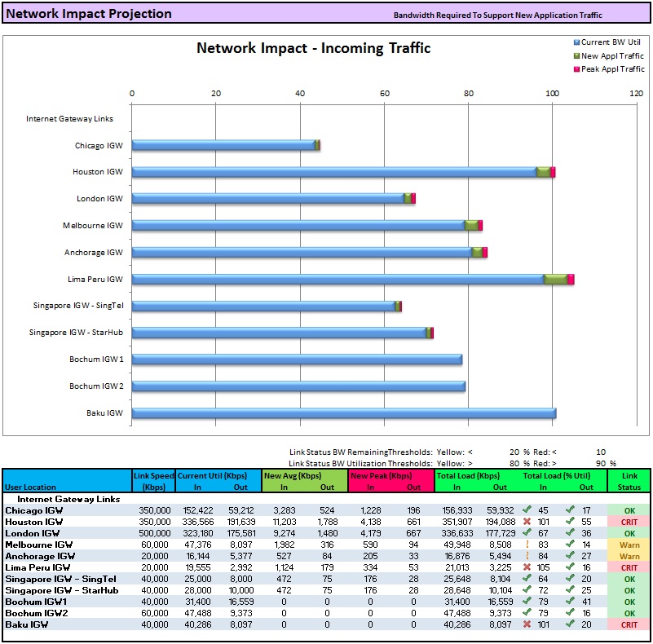The width and height of the screenshot is (653, 644).
Task: Click the red X icon in Lima Peru row
Action: point(527,567)
